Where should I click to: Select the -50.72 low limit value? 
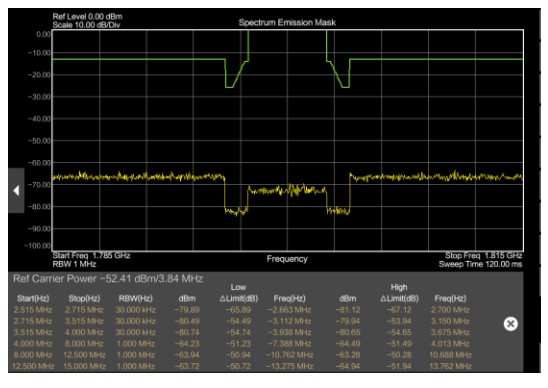point(238,366)
